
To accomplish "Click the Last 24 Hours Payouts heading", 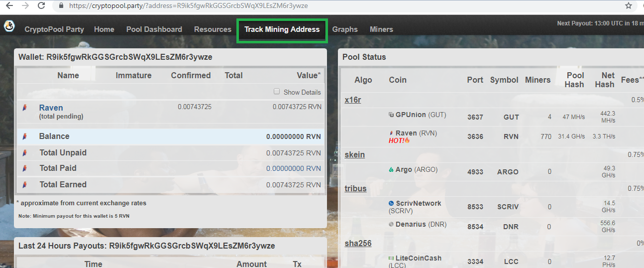I will [147, 246].
